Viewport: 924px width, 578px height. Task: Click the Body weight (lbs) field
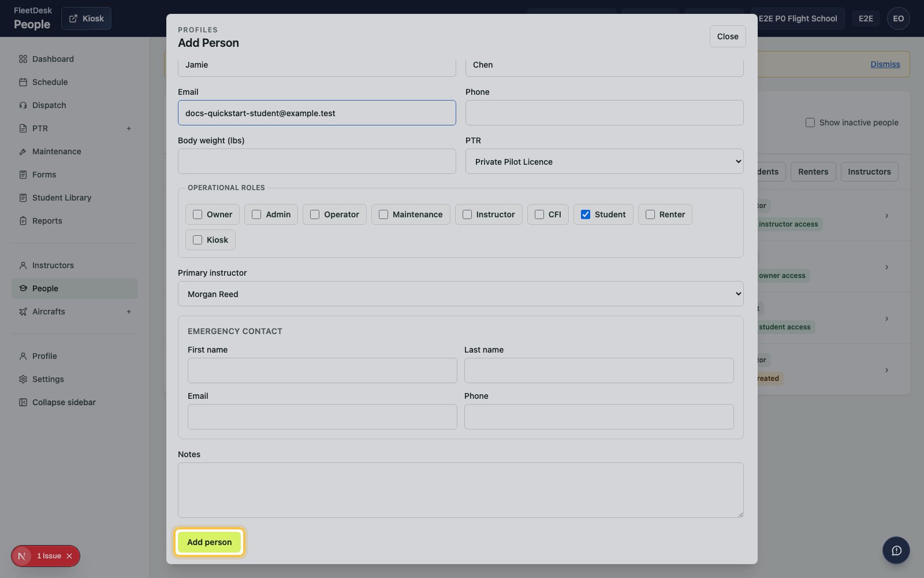pos(316,161)
